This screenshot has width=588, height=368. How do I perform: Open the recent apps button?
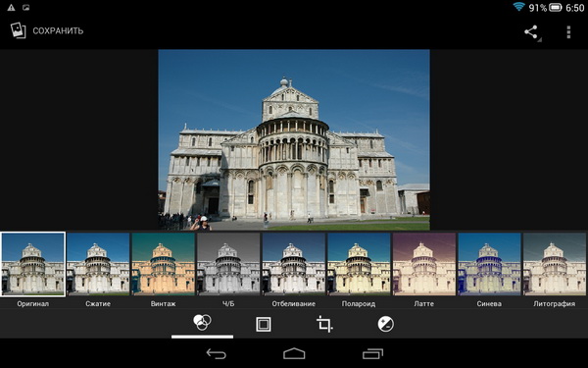pos(372,353)
